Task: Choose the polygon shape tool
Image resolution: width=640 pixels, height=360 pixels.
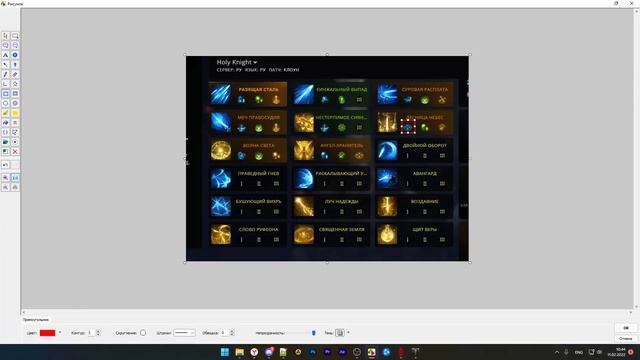Action: click(x=15, y=84)
